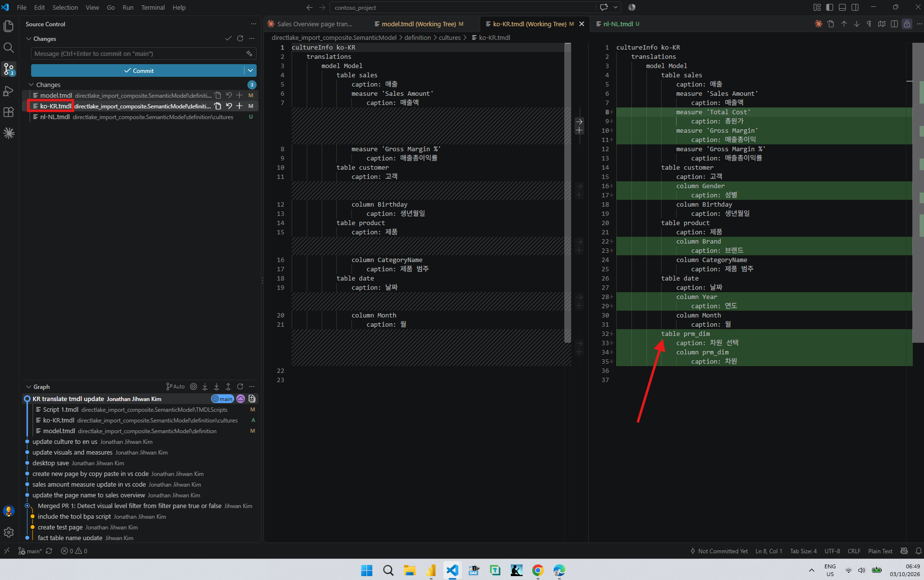Discard changes for model.tmdl

229,95
